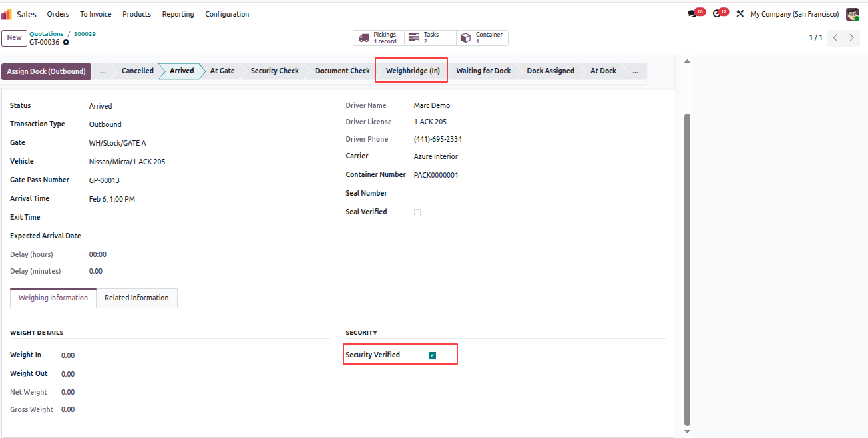The image size is (868, 438).
Task: Click the Arrival Time Feb 6, 1:00 PM
Action: click(x=112, y=199)
